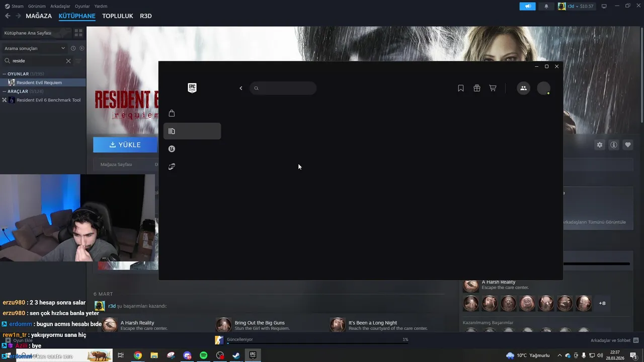Open the volume control in tray

pos(600,355)
